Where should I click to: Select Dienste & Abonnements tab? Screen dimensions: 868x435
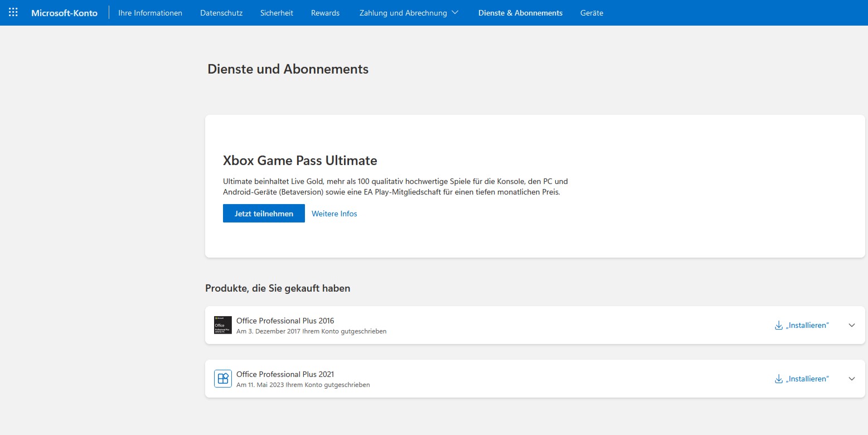[x=520, y=13]
